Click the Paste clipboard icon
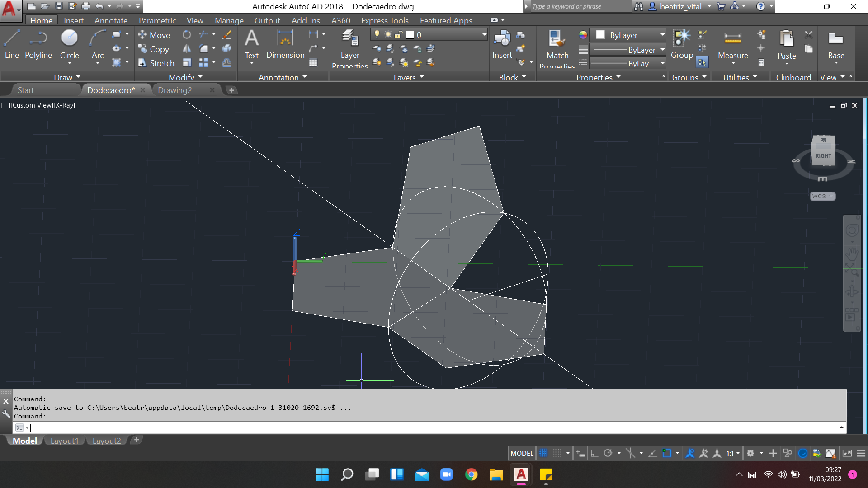This screenshot has width=868, height=488. [x=787, y=39]
